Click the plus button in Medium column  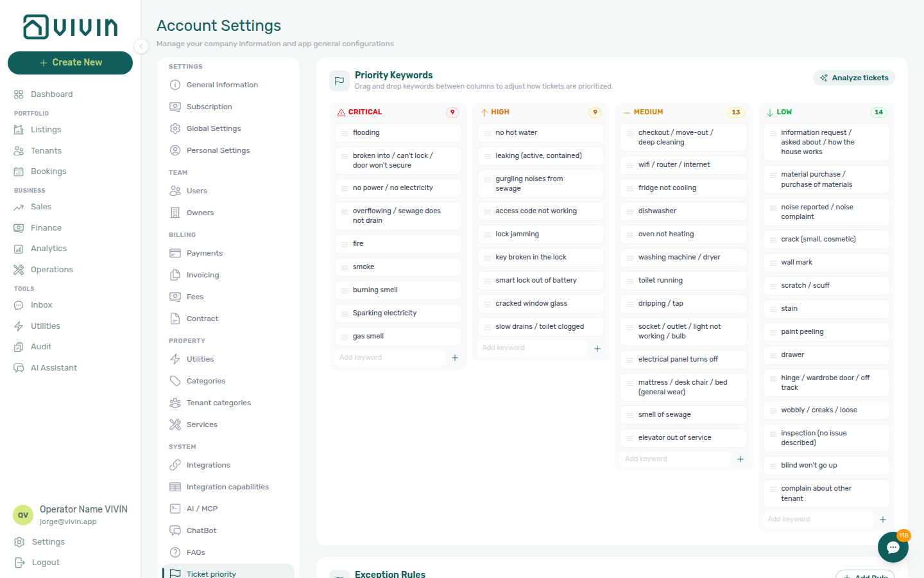tap(740, 459)
